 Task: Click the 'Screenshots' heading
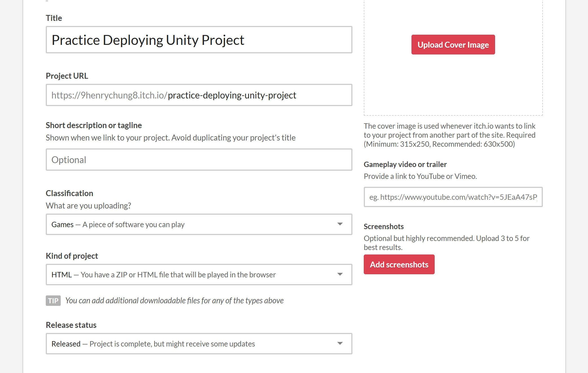tap(384, 227)
